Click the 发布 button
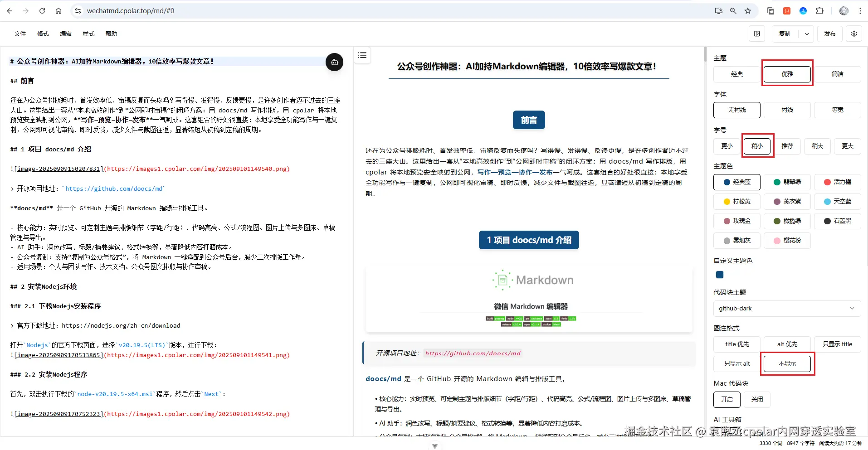 pos(830,34)
